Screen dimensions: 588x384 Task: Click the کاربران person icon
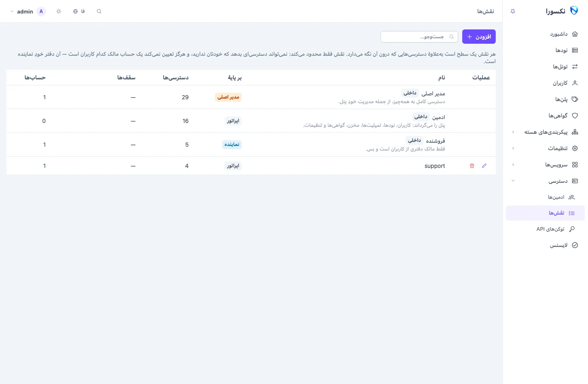[575, 83]
